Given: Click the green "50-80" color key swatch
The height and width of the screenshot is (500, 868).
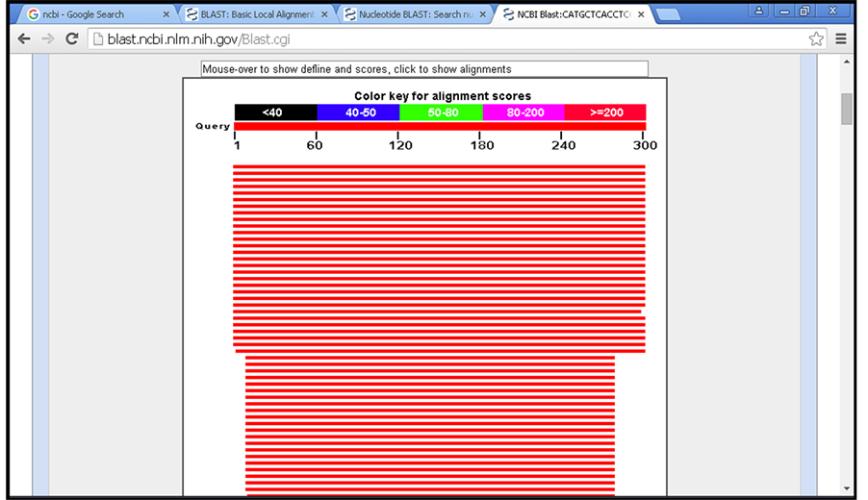Looking at the screenshot, I should pyautogui.click(x=441, y=112).
